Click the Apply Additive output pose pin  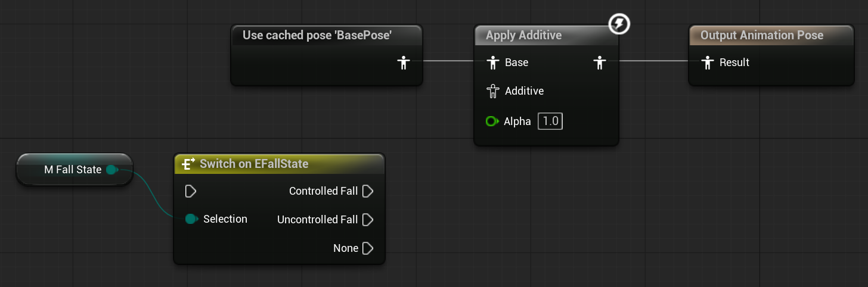[600, 63]
